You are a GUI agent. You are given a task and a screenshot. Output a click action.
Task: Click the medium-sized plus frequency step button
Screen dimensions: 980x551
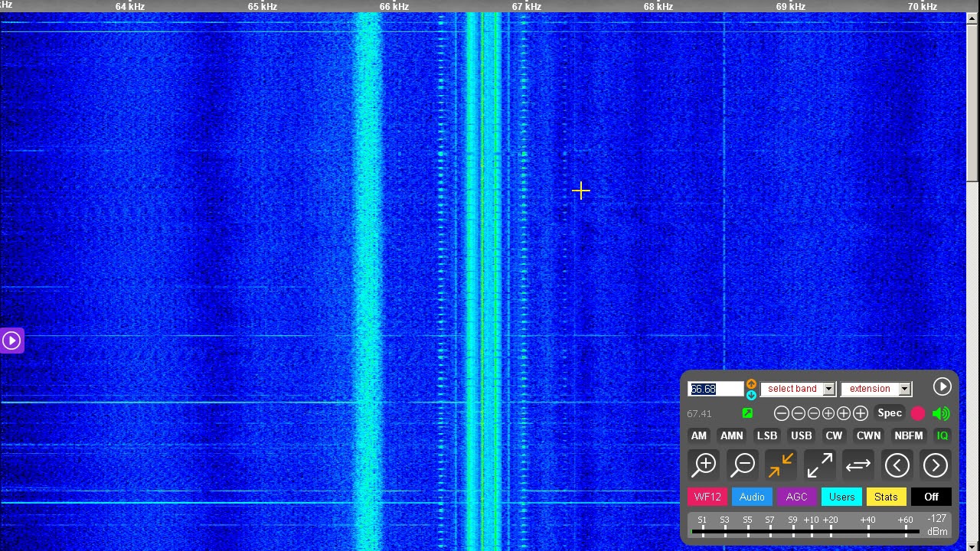[x=843, y=413]
